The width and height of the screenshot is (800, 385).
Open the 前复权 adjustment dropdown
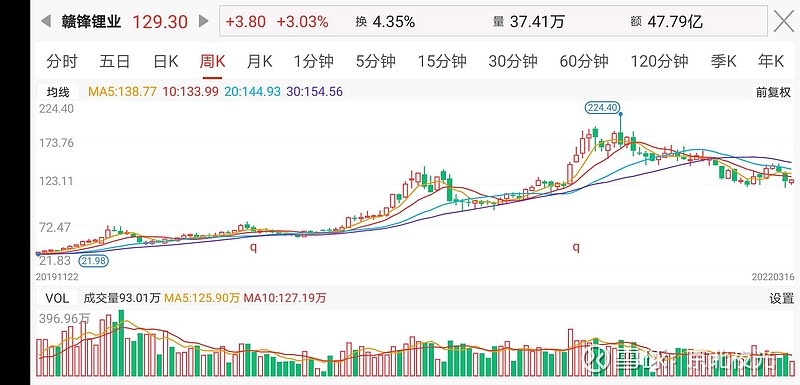[x=773, y=92]
